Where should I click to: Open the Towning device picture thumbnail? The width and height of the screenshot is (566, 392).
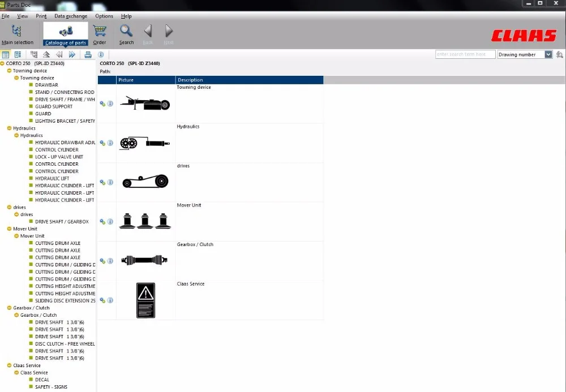pos(145,104)
